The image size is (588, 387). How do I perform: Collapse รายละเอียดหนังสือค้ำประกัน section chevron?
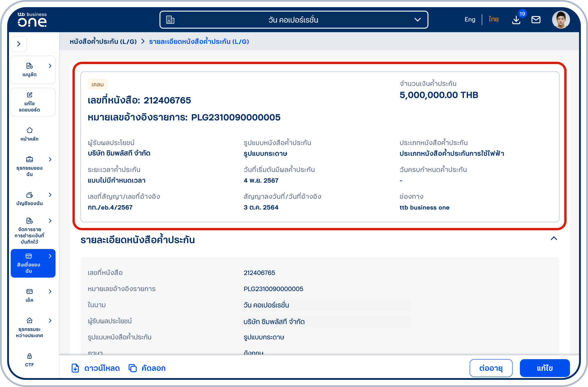(x=554, y=239)
